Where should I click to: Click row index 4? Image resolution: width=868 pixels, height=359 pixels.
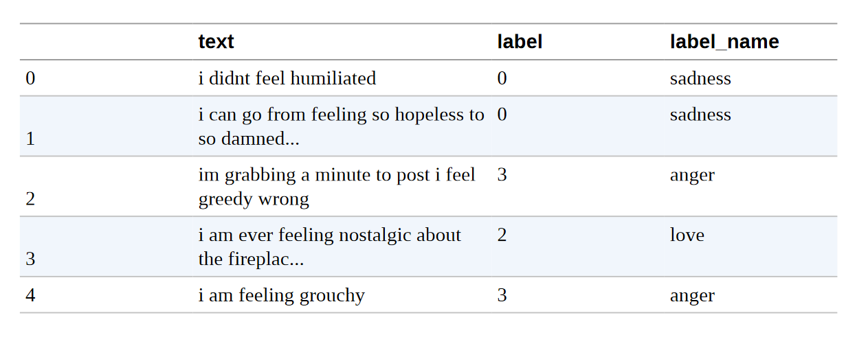click(x=30, y=295)
